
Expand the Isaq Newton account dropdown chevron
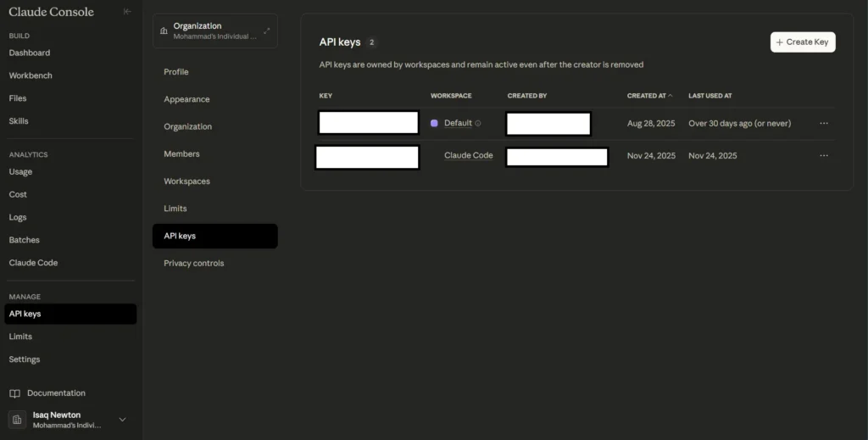(x=122, y=420)
